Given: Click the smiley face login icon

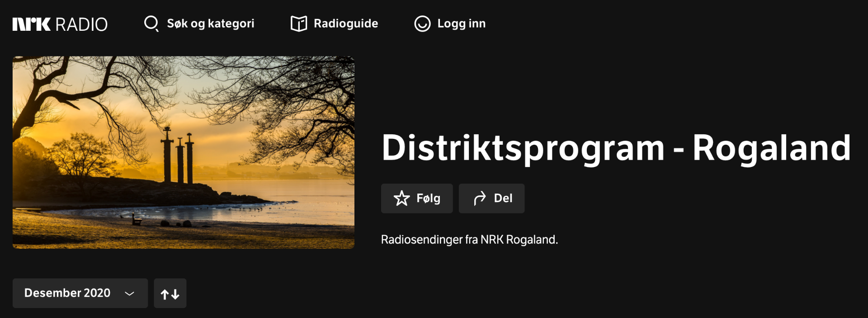Looking at the screenshot, I should (422, 24).
